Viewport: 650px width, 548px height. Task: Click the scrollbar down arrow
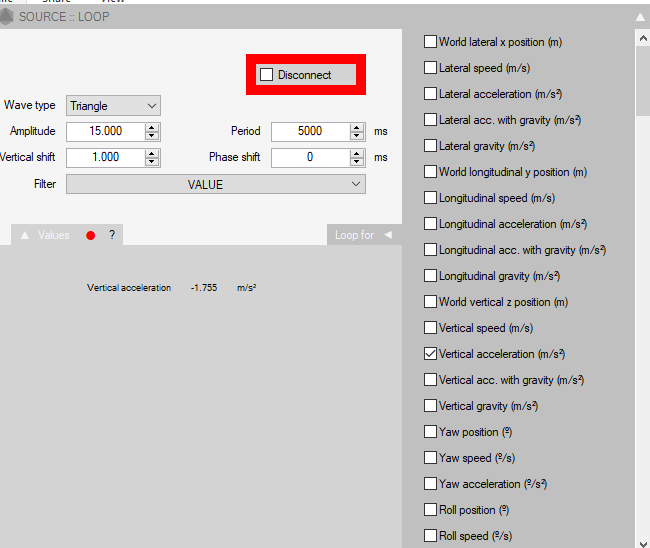643,543
